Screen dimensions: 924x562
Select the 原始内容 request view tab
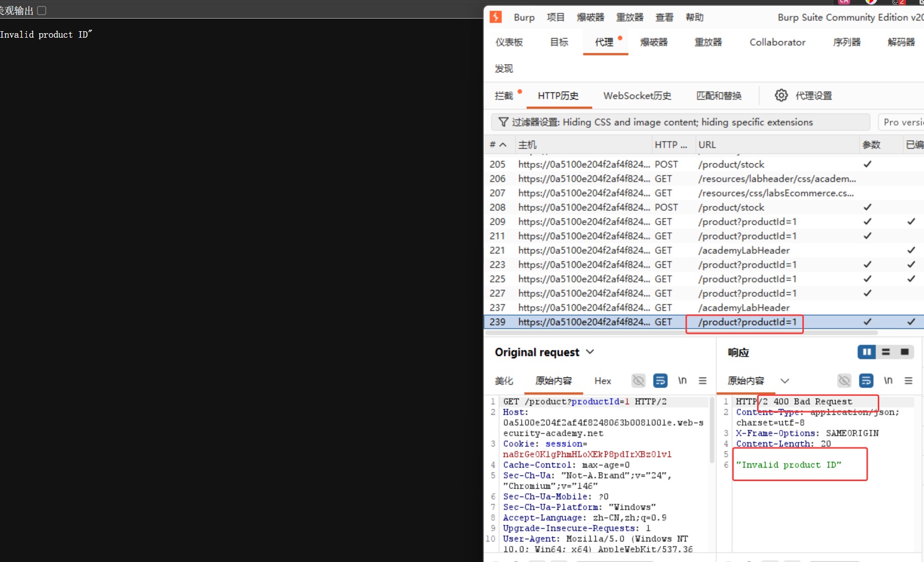tap(553, 381)
